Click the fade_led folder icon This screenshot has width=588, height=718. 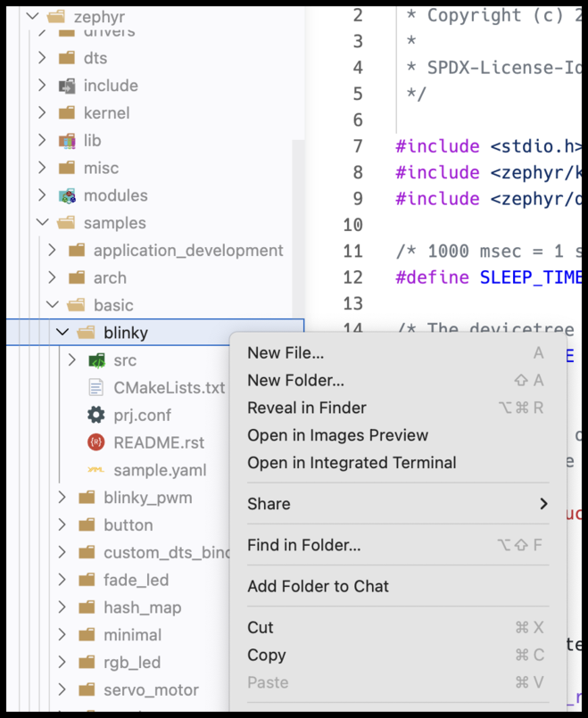coord(87,580)
